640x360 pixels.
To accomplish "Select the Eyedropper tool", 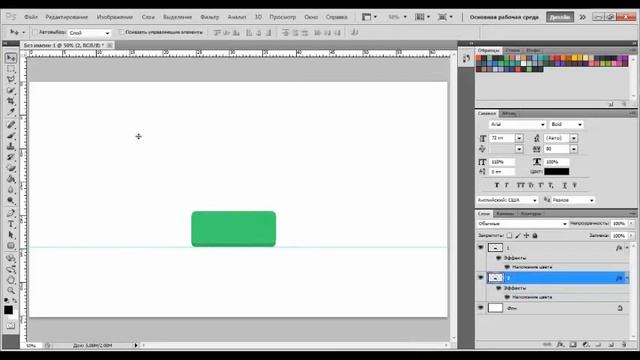I will 11,111.
